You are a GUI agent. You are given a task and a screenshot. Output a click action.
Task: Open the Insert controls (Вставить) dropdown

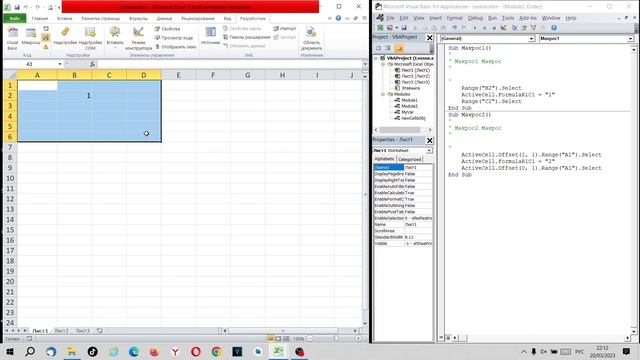click(115, 38)
